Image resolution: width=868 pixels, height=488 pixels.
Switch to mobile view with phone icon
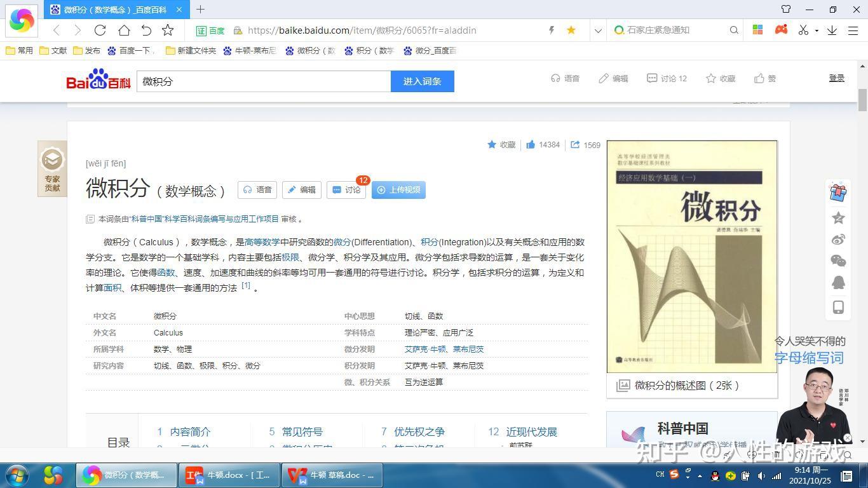[x=838, y=307]
